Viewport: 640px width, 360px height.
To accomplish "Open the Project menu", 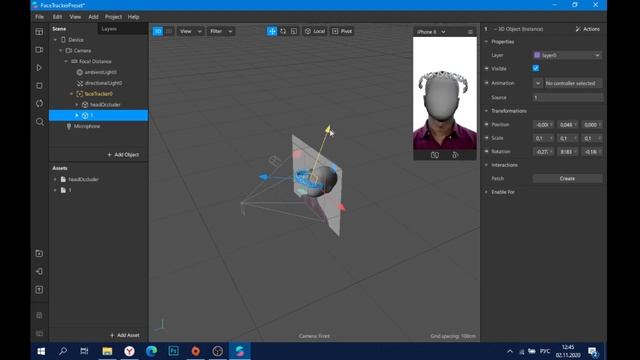I will 113,17.
